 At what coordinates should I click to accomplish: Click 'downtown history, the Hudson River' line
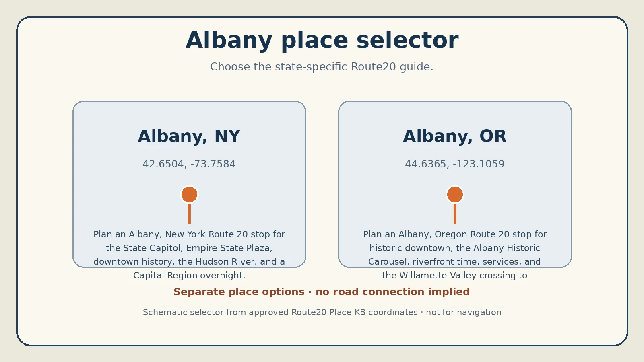point(189,262)
